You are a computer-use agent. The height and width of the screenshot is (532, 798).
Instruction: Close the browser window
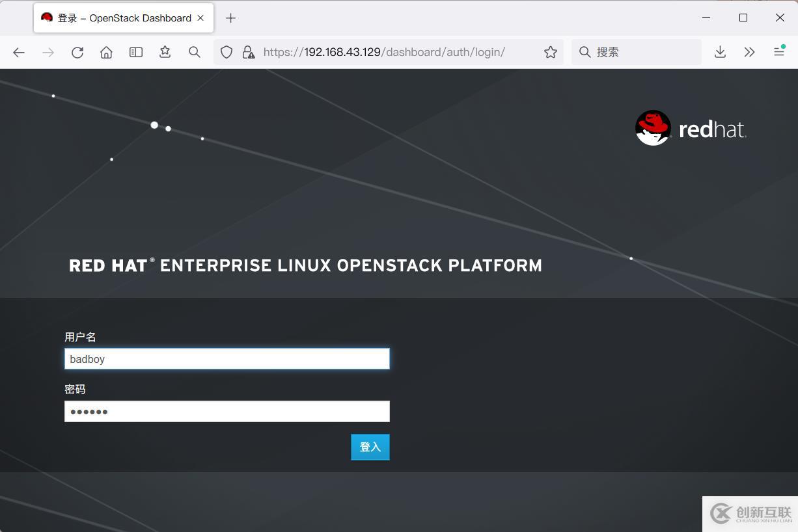780,18
